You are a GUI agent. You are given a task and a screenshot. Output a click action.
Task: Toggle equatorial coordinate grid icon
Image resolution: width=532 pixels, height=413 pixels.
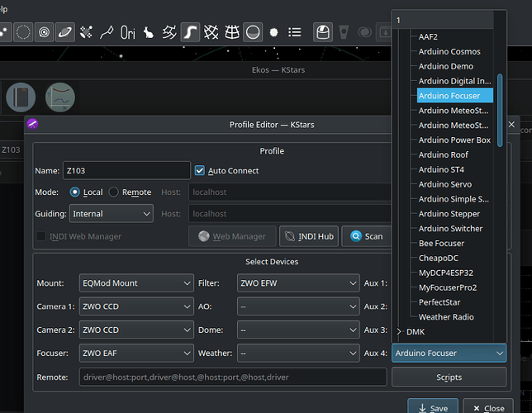211,32
